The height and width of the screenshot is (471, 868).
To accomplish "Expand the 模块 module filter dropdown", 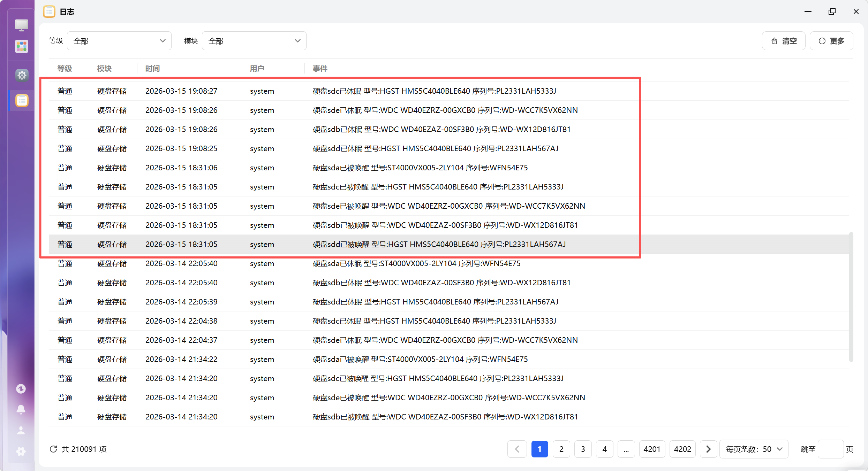I will (254, 41).
